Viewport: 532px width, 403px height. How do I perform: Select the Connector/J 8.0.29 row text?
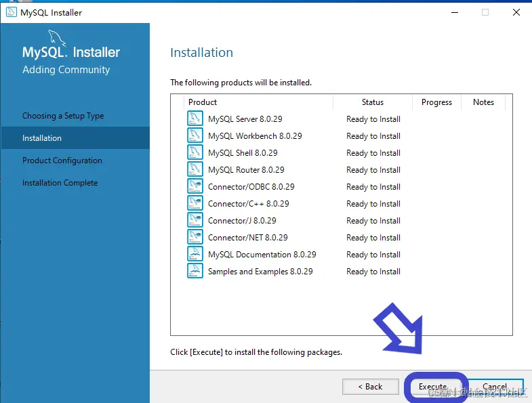pyautogui.click(x=242, y=221)
